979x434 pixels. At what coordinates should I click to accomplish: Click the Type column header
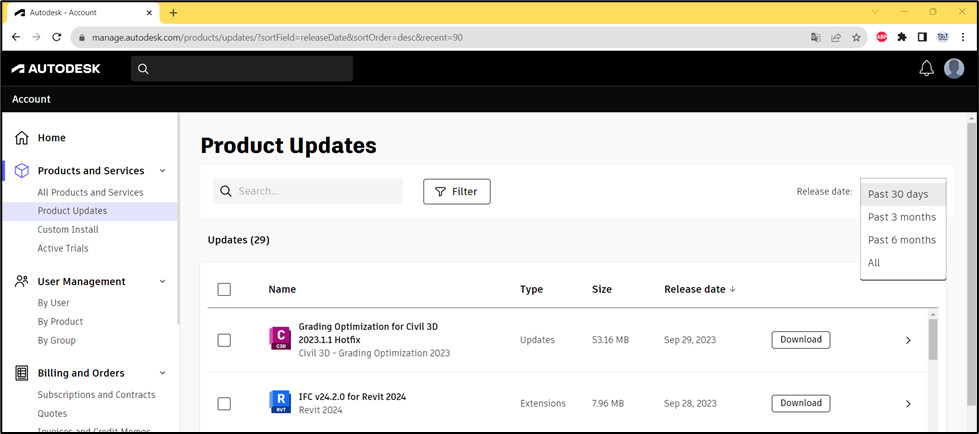tap(531, 289)
